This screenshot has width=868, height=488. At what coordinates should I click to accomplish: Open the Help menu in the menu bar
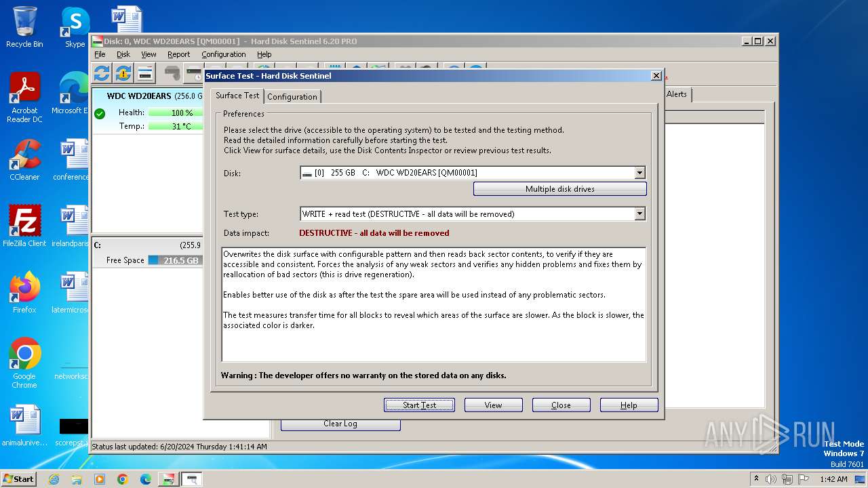(264, 54)
